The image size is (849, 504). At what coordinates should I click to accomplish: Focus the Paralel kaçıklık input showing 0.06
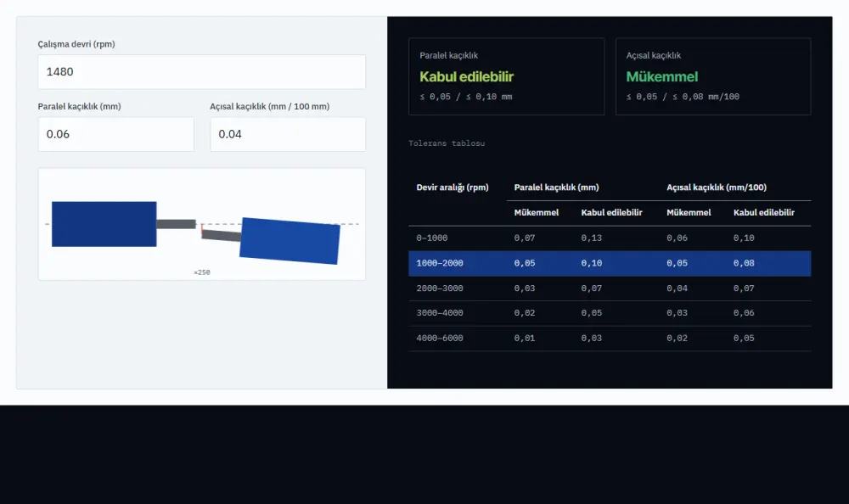pyautogui.click(x=115, y=134)
